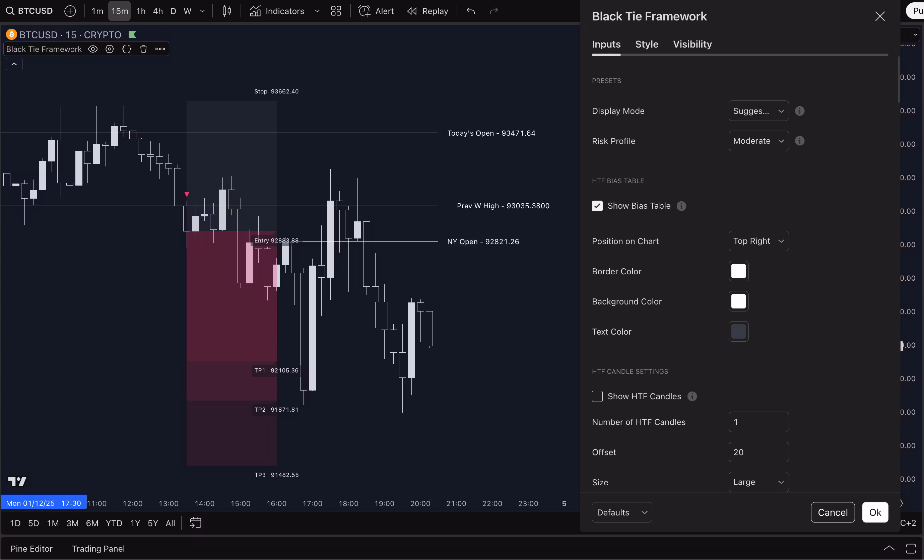Remove Black Tie Framework with trash icon

pos(143,49)
